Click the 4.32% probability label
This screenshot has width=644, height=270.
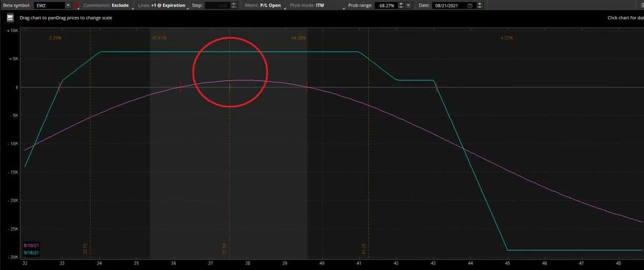tap(507, 38)
